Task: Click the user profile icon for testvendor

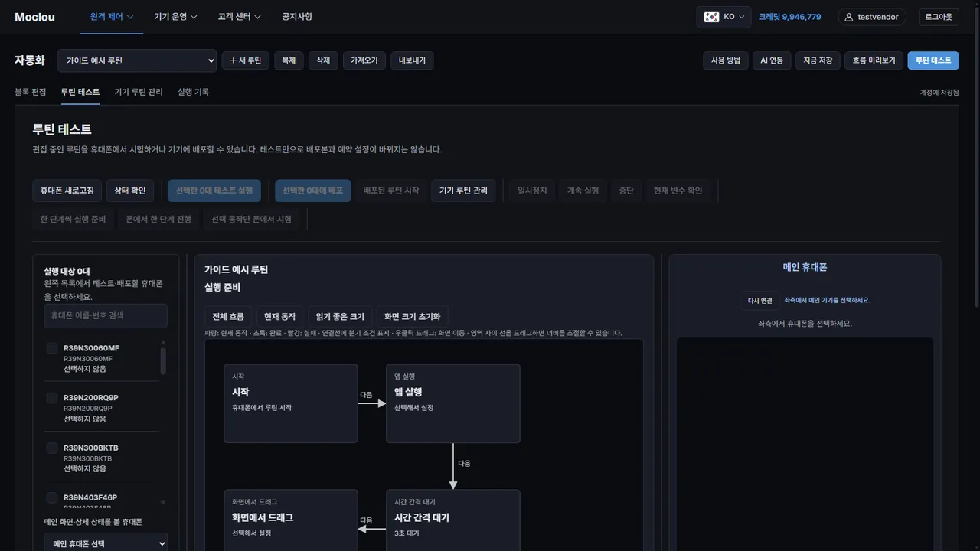Action: pos(848,17)
